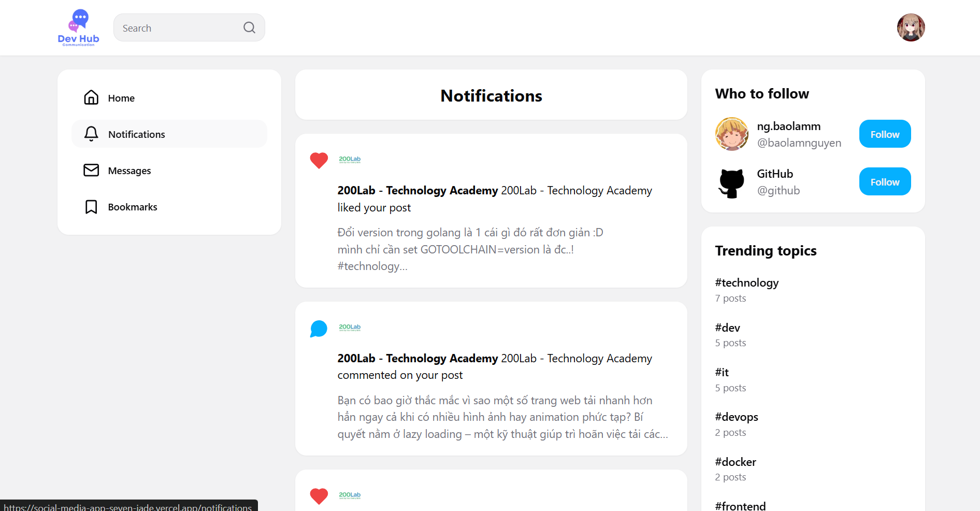Viewport: 980px width, 511px height.
Task: Click the heart icon on the liked notification
Action: point(319,161)
